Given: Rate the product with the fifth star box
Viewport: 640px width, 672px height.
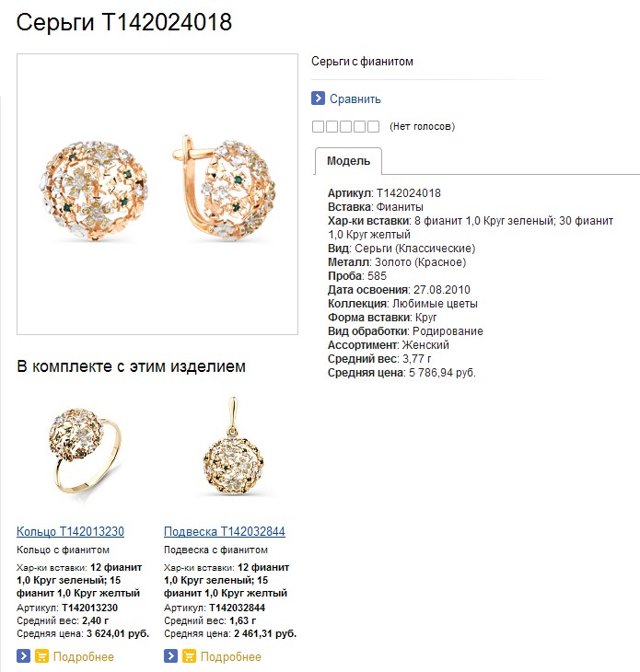Looking at the screenshot, I should 373,126.
